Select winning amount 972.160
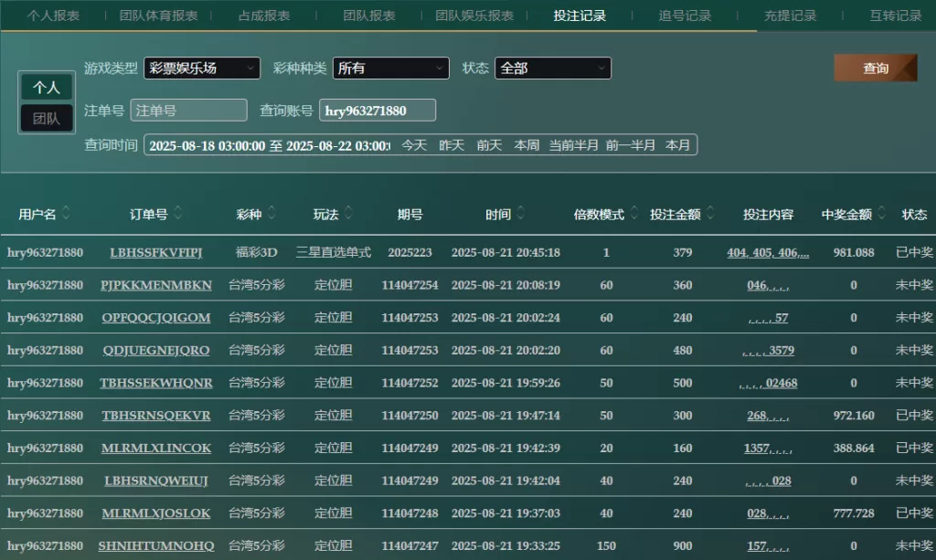 (x=854, y=415)
